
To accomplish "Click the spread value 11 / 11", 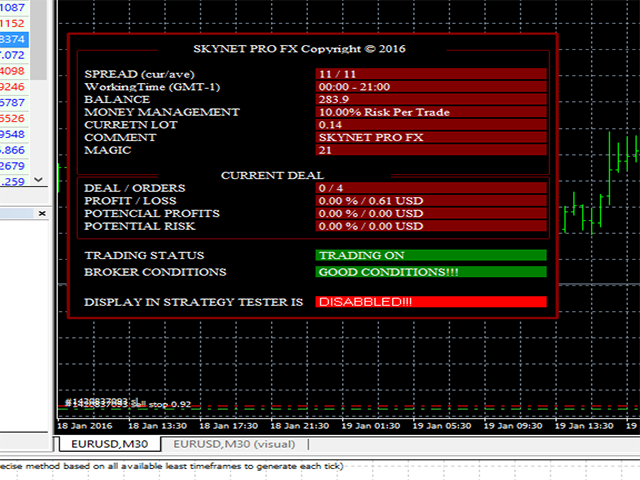I will [x=431, y=74].
